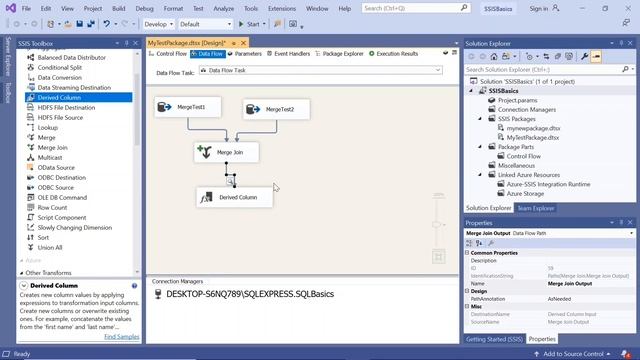Adjust the canvas zoom slider
Viewport: 640px width, 360px height.
point(438,224)
